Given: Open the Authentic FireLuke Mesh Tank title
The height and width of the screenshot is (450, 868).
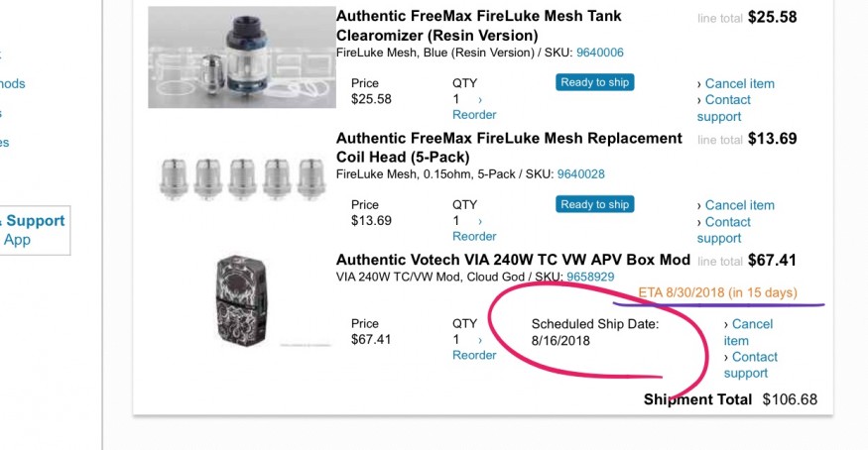Looking at the screenshot, I should pyautogui.click(x=478, y=17).
